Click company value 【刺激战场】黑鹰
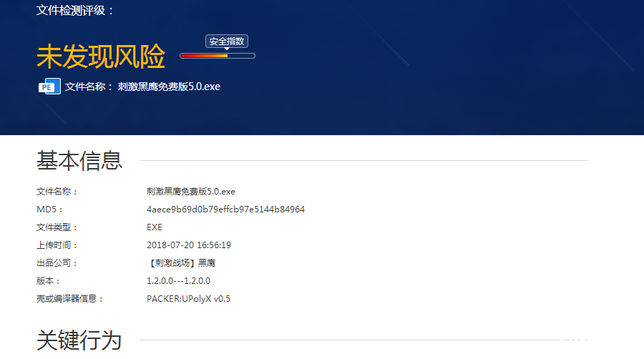 coord(181,263)
